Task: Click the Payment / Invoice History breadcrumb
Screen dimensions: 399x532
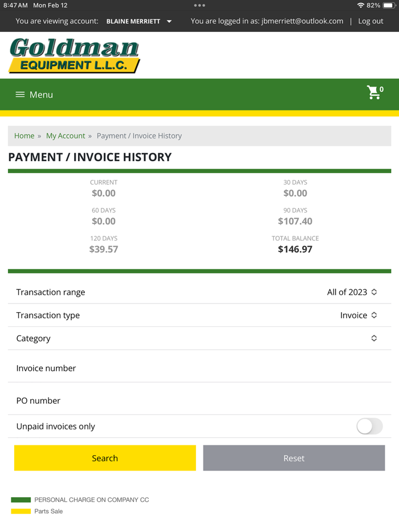Action: pyautogui.click(x=139, y=136)
